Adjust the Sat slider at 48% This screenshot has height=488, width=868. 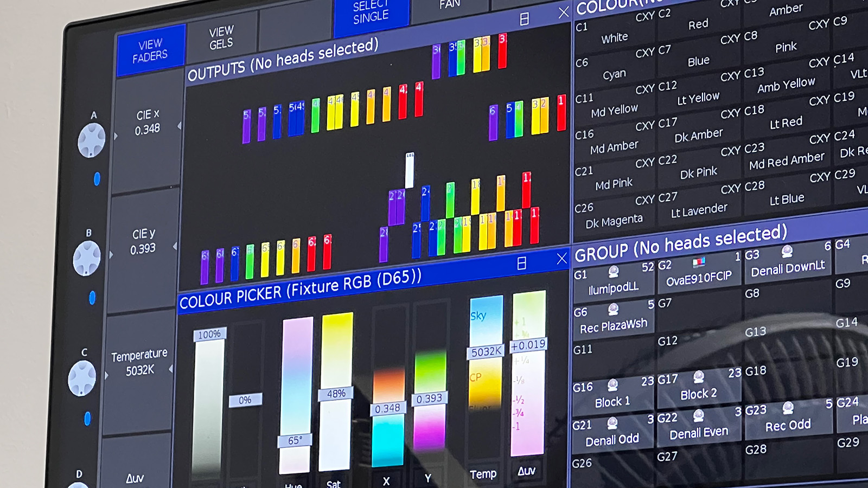(336, 394)
